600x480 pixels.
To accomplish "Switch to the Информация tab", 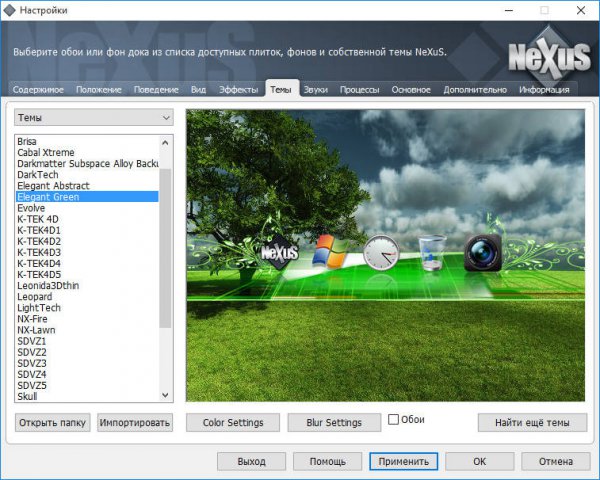I will [544, 90].
